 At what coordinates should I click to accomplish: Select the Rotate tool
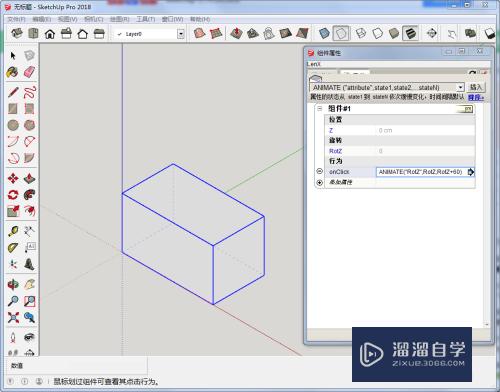(13, 195)
